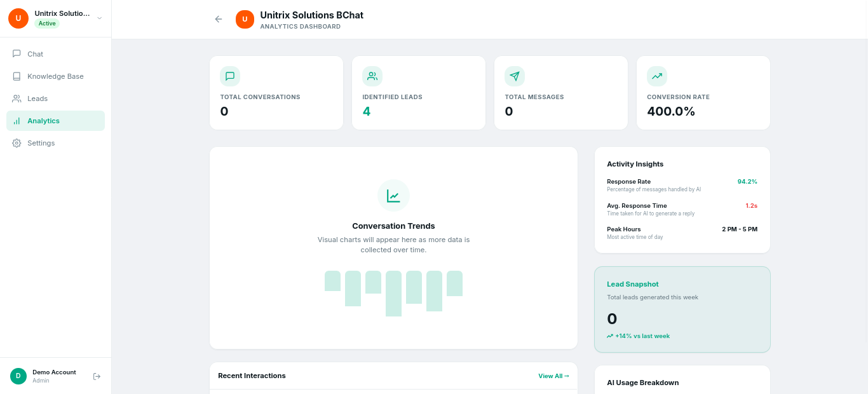Screen dimensions: 868x394
Task: Click the Conversation Trends title
Action: [393, 226]
